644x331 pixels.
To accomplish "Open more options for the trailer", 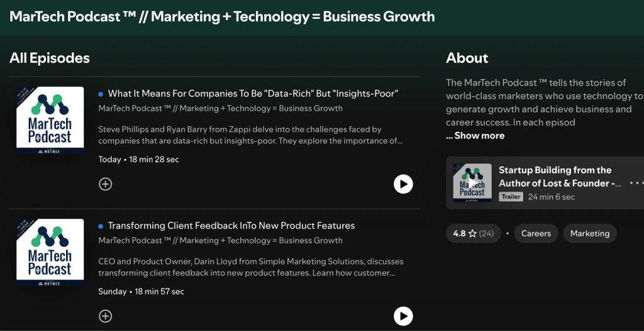I will 636,183.
